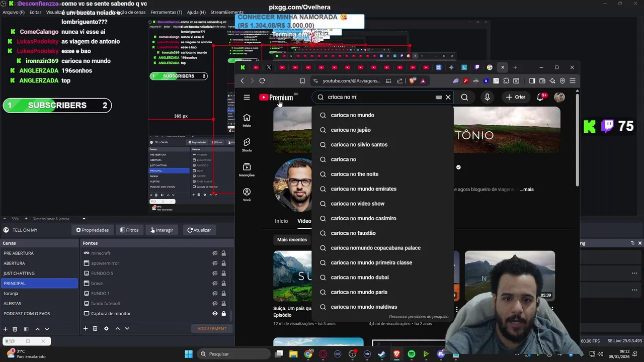Start voice search with microphone icon
The height and width of the screenshot is (362, 644).
point(487,97)
